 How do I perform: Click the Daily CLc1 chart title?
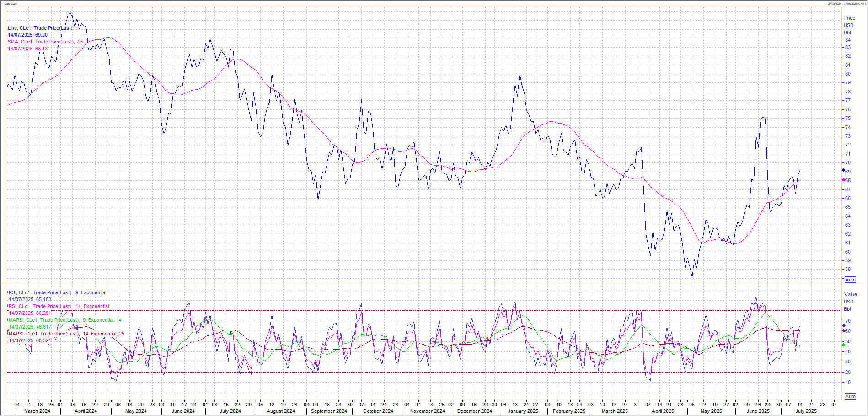pyautogui.click(x=11, y=3)
